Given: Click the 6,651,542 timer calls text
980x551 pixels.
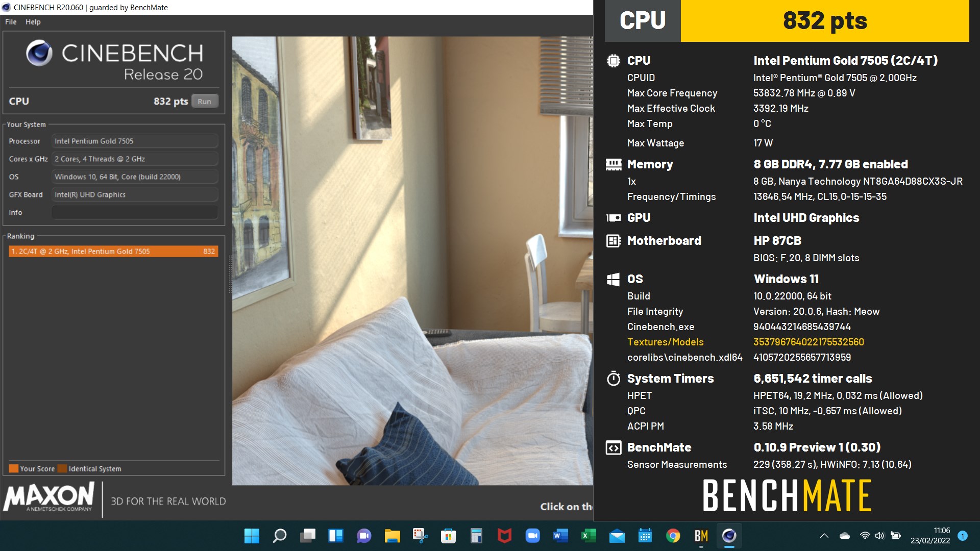Looking at the screenshot, I should tap(813, 379).
